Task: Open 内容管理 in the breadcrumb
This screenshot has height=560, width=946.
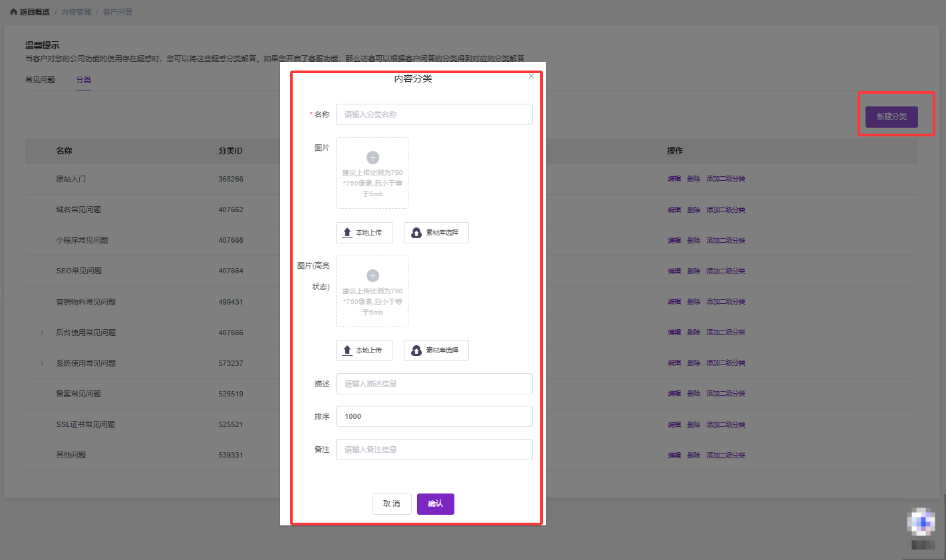Action: [x=77, y=12]
